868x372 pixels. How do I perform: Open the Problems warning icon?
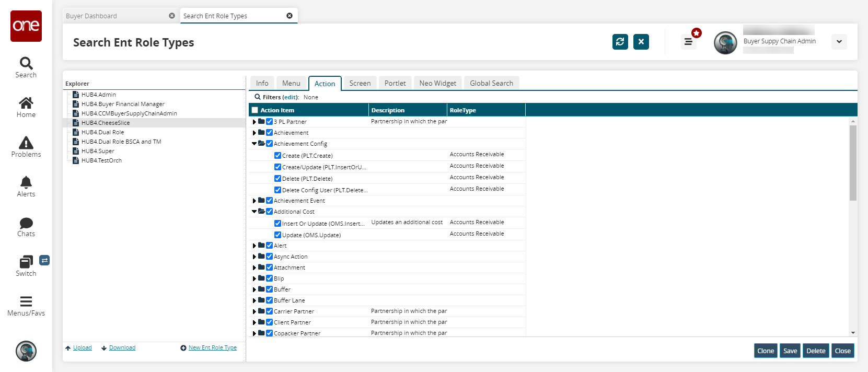click(x=26, y=143)
